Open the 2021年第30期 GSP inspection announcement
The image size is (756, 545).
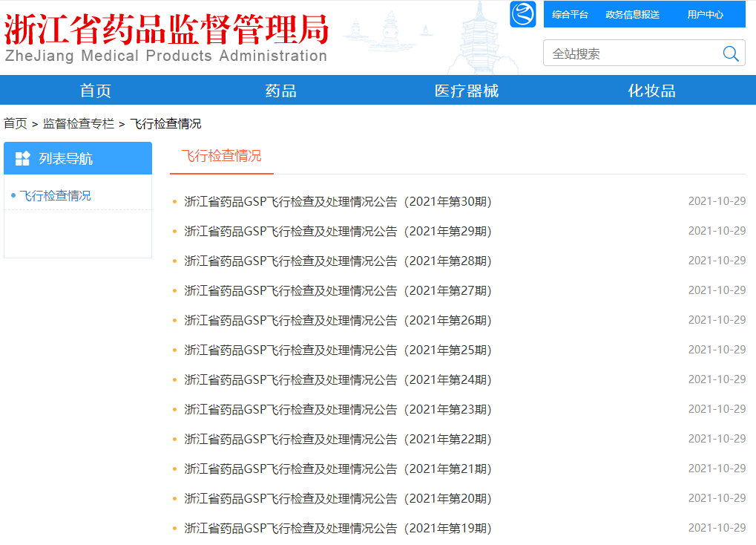[x=338, y=202]
